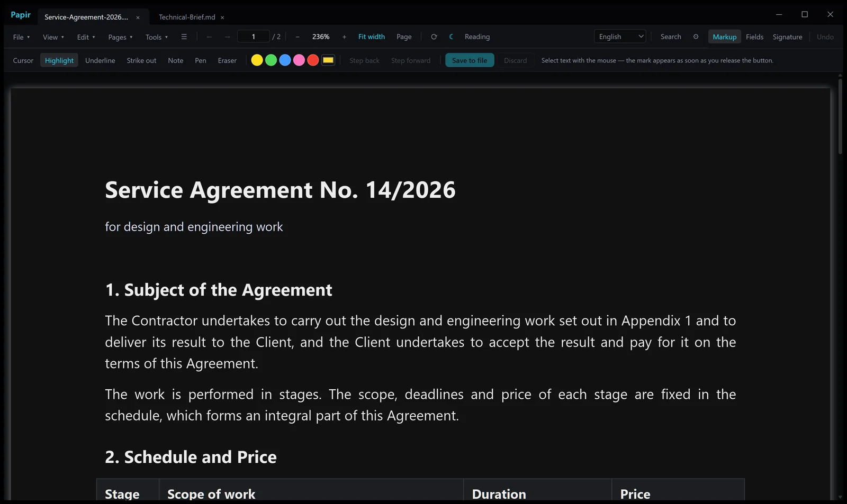Image resolution: width=847 pixels, height=504 pixels.
Task: Open the Signature mode
Action: tap(787, 37)
